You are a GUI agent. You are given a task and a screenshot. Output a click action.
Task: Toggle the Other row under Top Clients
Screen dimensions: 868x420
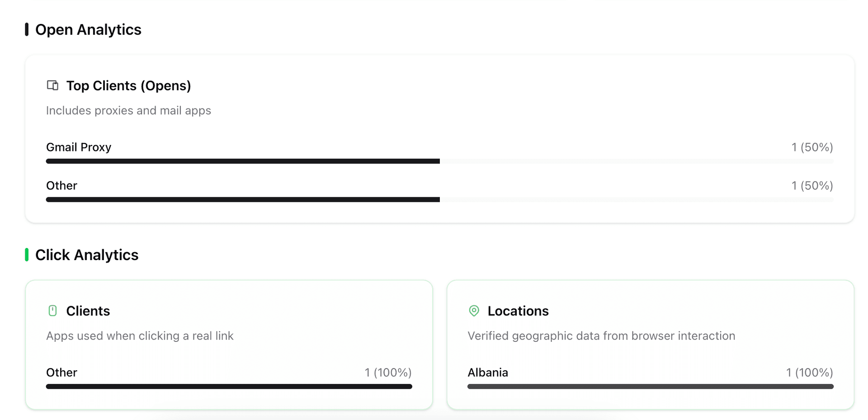pyautogui.click(x=61, y=185)
